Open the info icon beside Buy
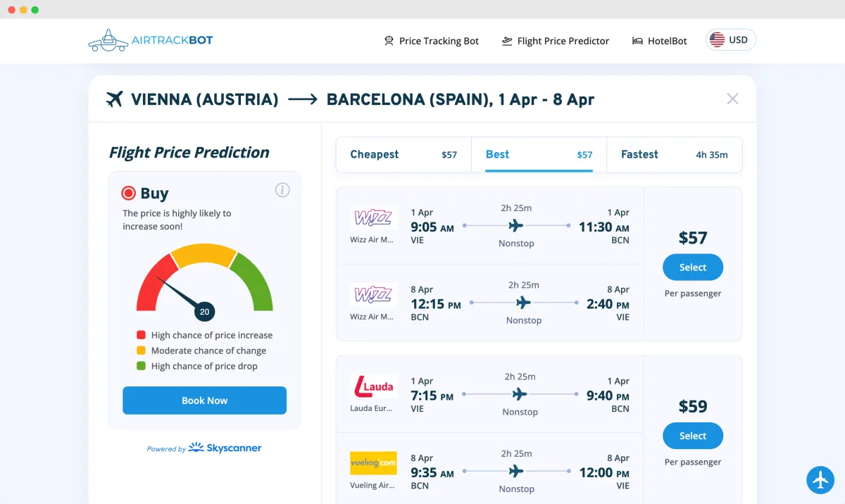Viewport: 845px width, 504px height. [282, 190]
